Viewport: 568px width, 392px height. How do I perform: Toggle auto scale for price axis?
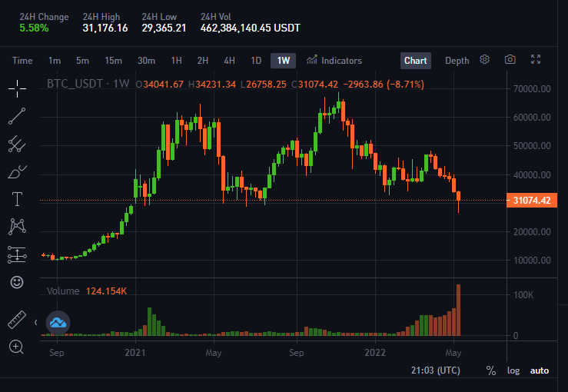(x=540, y=370)
